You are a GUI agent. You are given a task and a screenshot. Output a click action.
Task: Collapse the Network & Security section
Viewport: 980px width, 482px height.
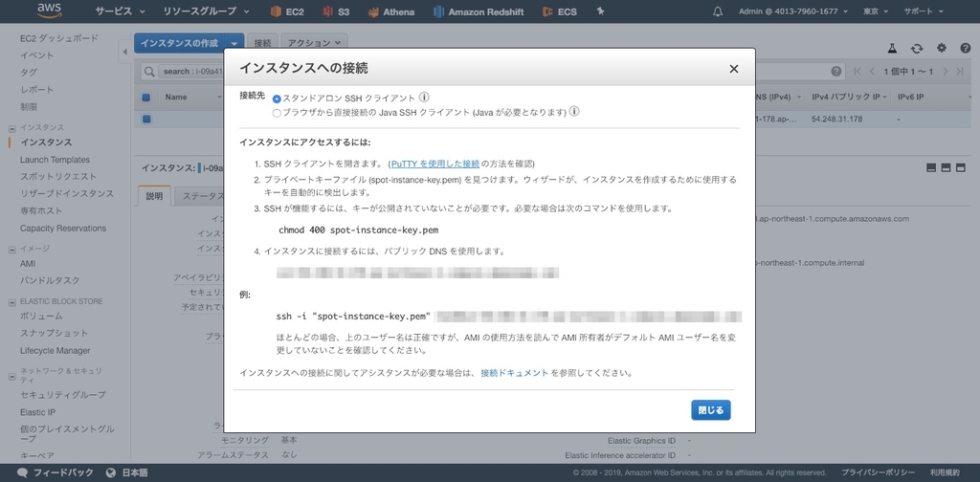pos(11,377)
